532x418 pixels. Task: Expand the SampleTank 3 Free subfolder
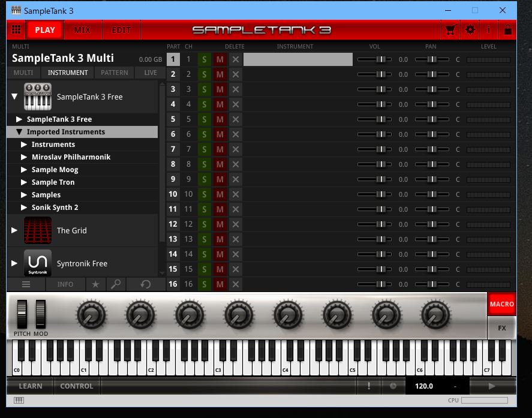pyautogui.click(x=19, y=119)
